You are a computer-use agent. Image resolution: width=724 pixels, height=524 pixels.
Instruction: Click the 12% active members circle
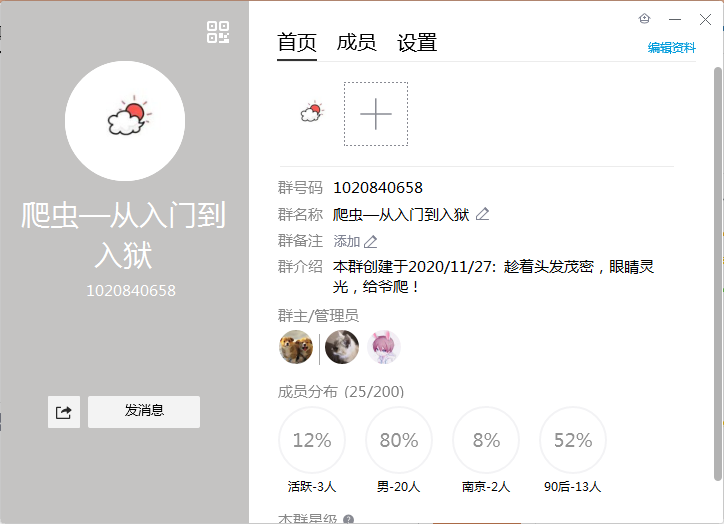[x=312, y=440]
